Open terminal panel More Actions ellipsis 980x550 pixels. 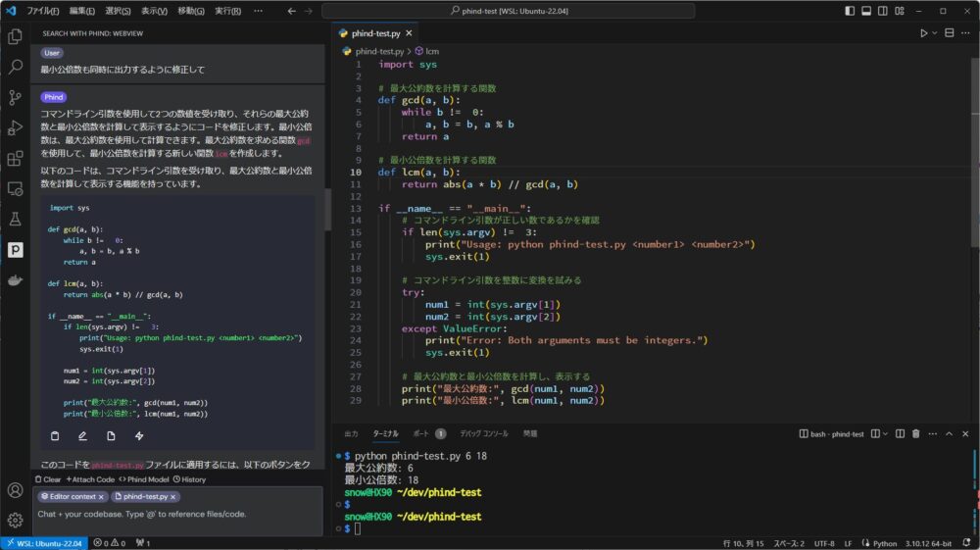click(x=933, y=433)
